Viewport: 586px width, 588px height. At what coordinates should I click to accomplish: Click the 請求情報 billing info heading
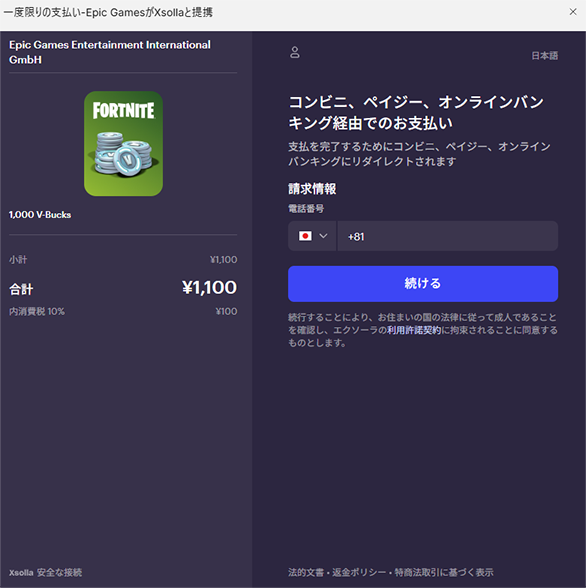(312, 189)
